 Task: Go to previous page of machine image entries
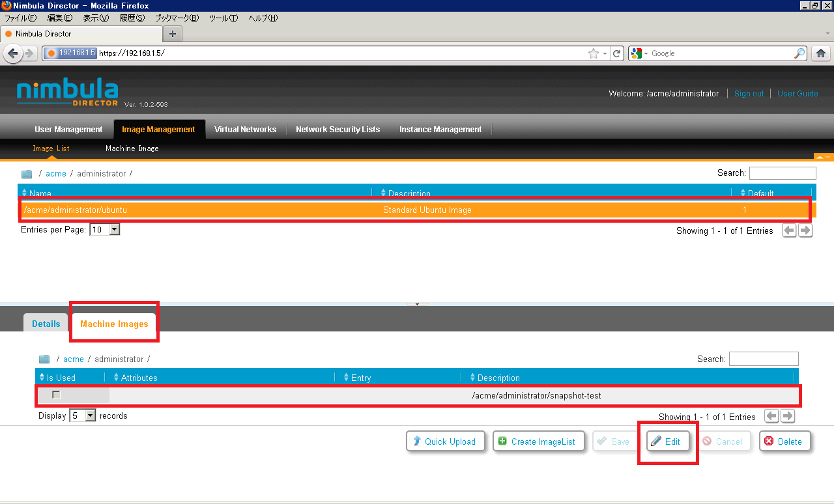pos(771,416)
